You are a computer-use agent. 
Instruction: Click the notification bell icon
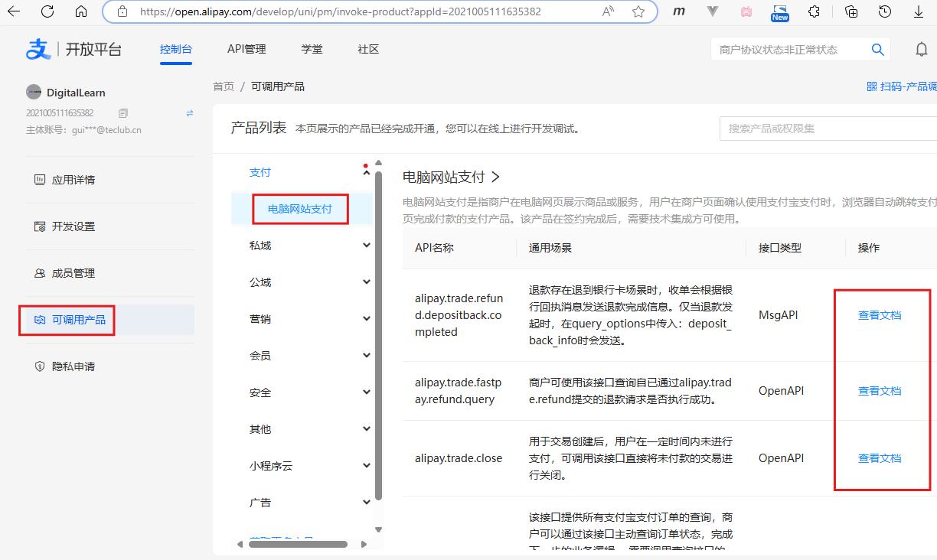(922, 50)
